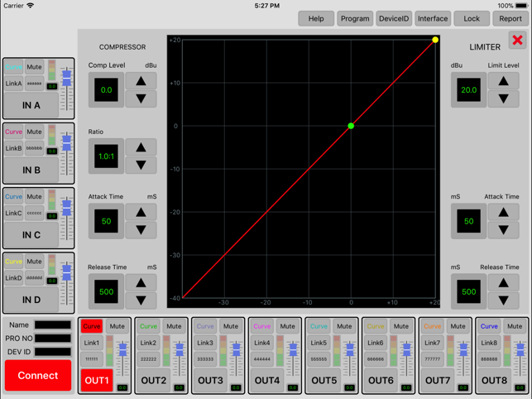Close the compressor panel with red X
Screen dimensions: 532x399
point(517,40)
